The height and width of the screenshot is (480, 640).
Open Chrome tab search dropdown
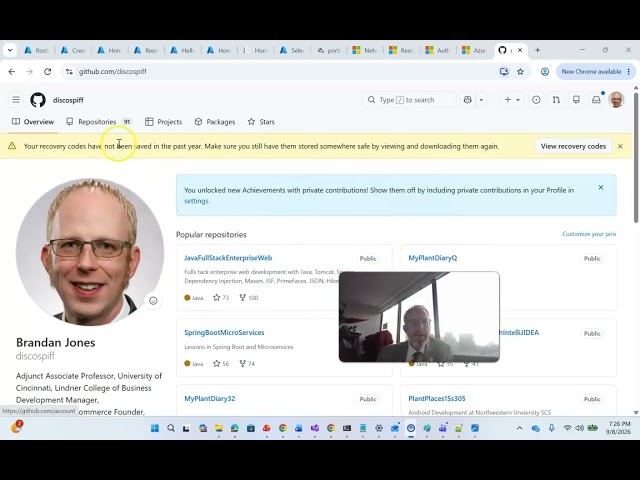click(10, 50)
